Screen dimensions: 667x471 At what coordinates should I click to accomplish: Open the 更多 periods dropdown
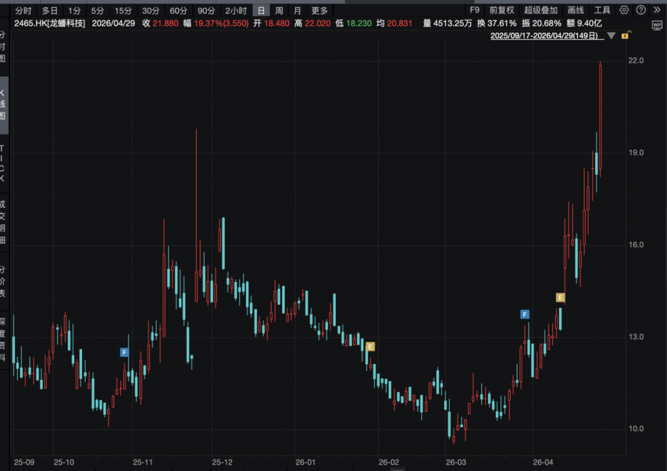click(x=319, y=10)
